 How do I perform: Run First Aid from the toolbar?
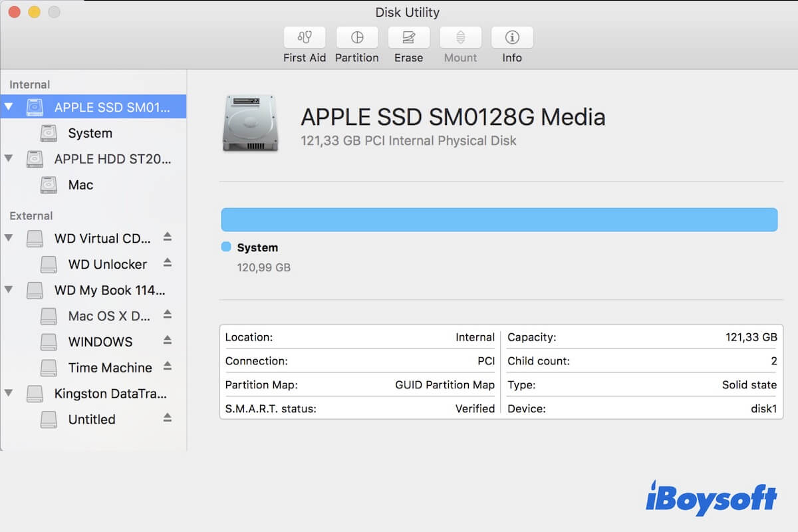(305, 37)
